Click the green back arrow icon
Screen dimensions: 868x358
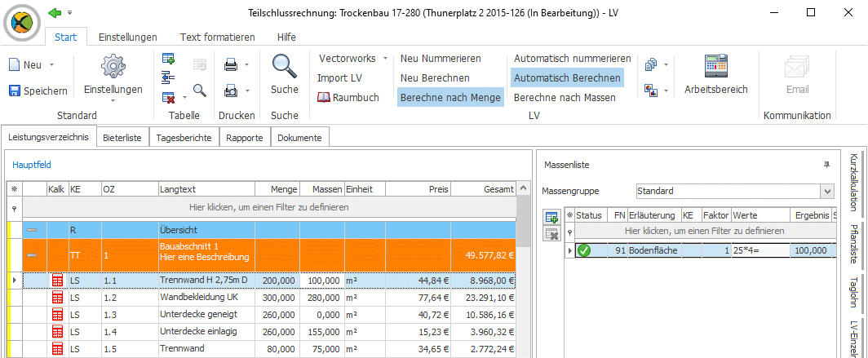(55, 12)
